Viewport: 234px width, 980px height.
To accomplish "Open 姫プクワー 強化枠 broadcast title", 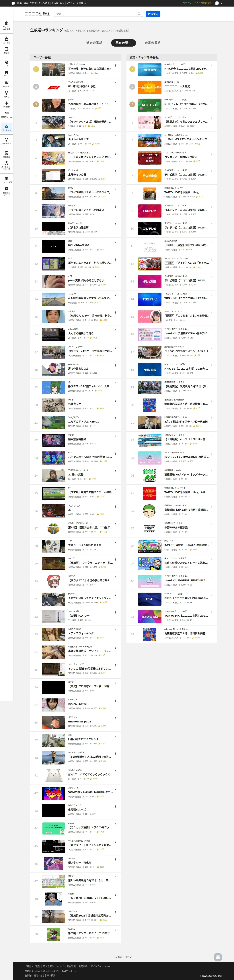I will point(80,863).
